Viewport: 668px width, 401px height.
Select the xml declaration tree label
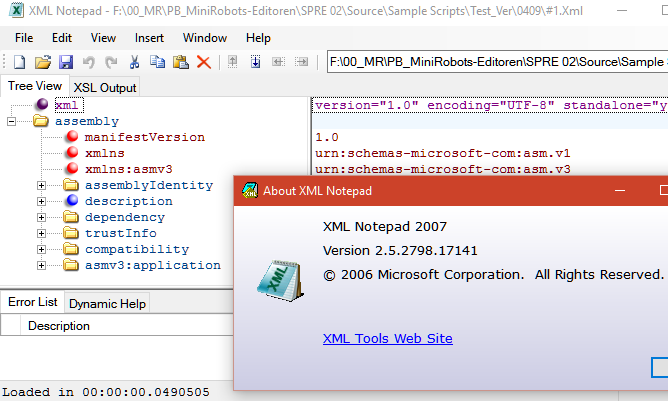[69, 105]
